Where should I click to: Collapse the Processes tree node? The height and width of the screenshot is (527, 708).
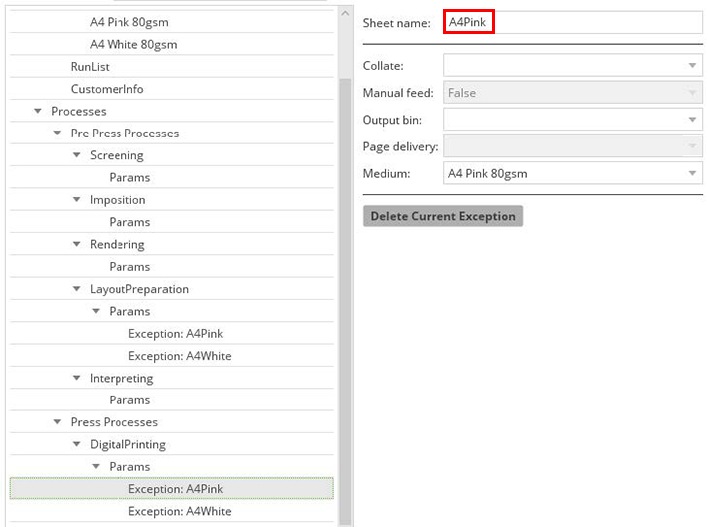point(38,111)
